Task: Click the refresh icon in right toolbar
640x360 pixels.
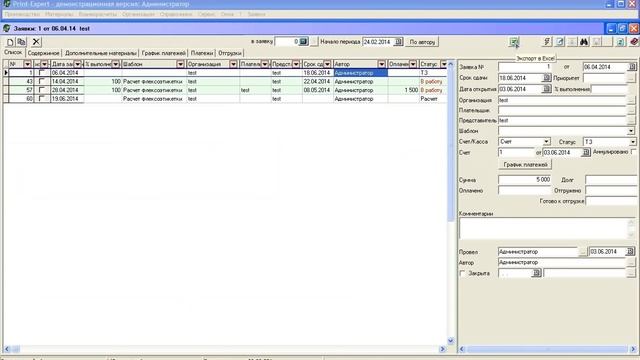Action: coord(620,42)
